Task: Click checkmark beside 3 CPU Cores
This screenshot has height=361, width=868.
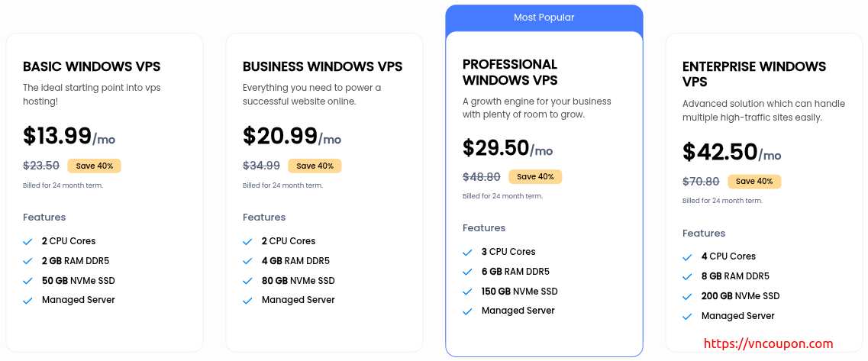Action: (x=467, y=253)
